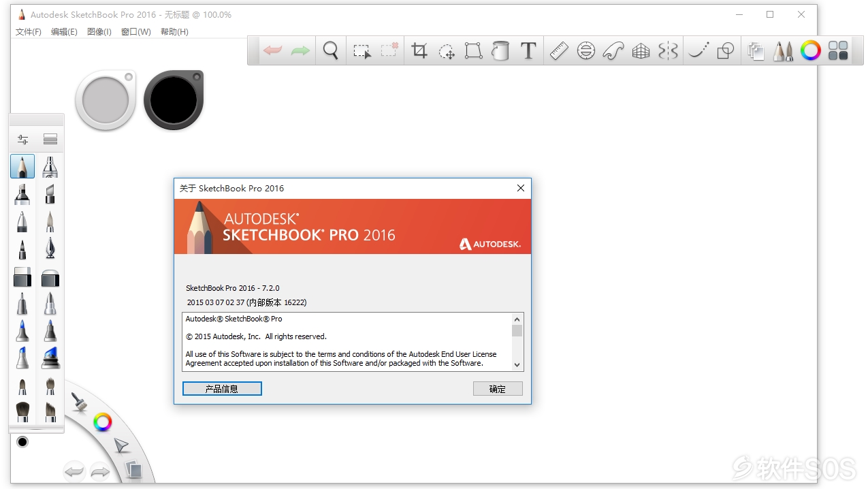This screenshot has width=868, height=489.
Task: Click the license text scrollbar thumb
Action: [x=517, y=330]
